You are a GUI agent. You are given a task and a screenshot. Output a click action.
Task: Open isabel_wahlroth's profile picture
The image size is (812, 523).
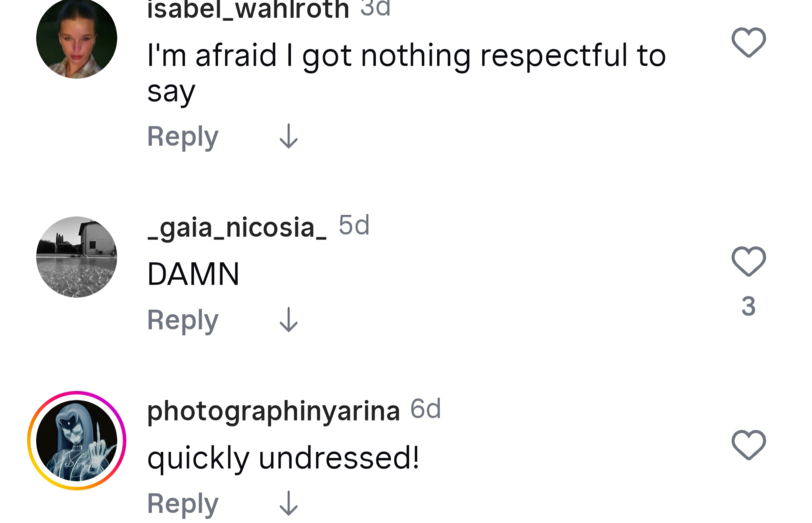click(77, 38)
